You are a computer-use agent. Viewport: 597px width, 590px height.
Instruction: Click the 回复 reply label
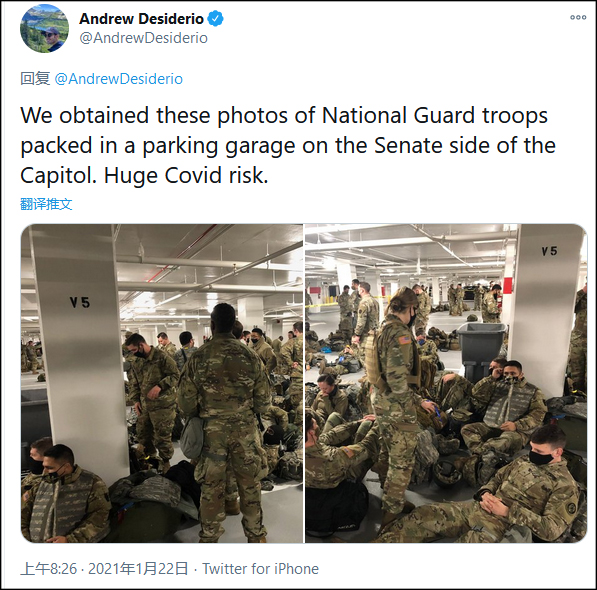[35, 79]
